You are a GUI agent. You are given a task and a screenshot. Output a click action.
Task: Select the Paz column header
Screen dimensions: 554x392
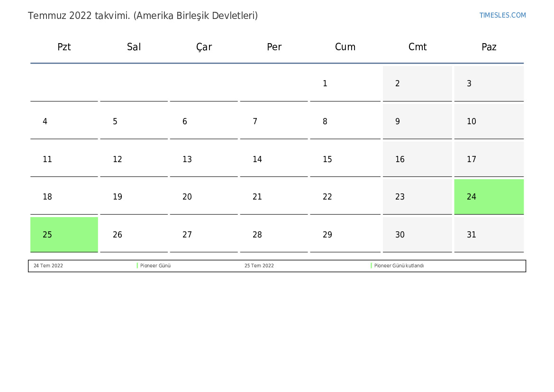pos(489,47)
